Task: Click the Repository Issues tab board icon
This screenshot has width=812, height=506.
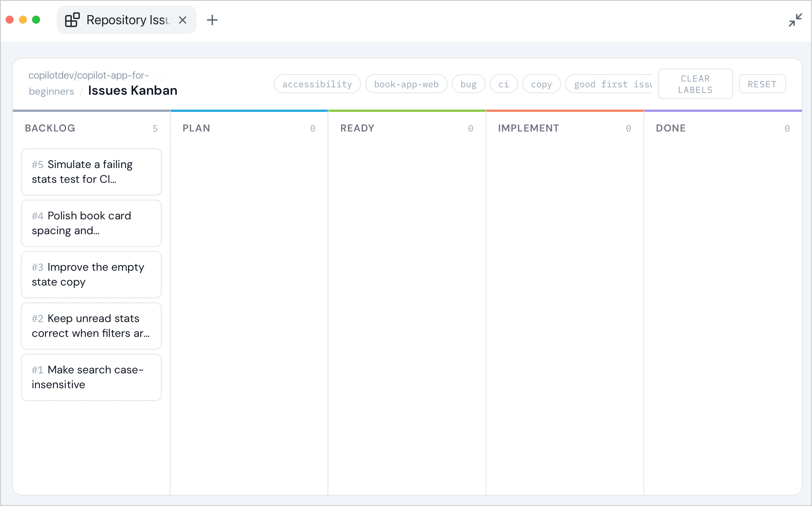Action: click(72, 20)
